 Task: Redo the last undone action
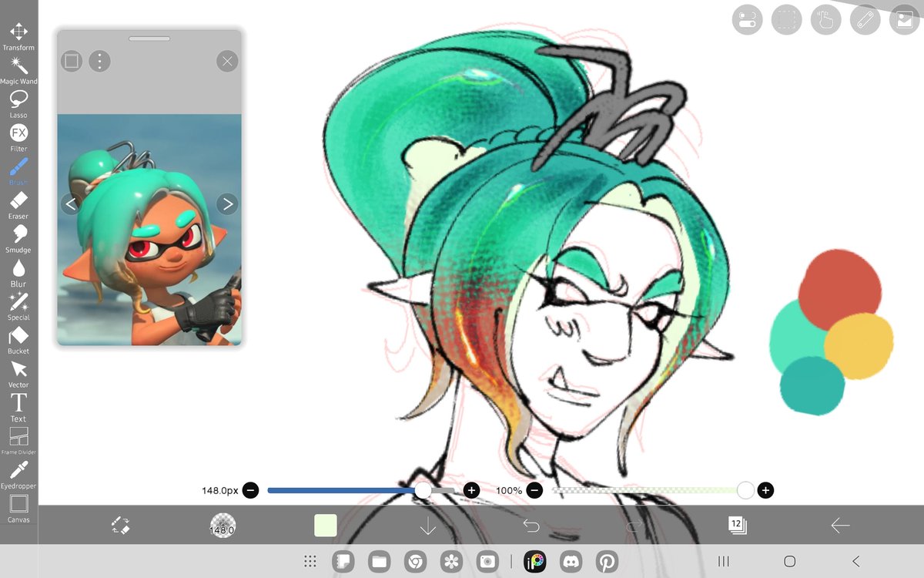(634, 526)
